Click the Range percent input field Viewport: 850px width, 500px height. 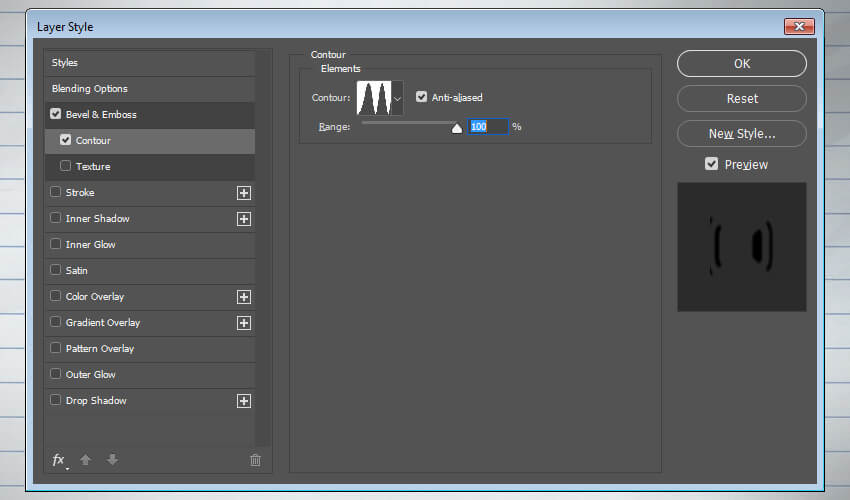pyautogui.click(x=488, y=127)
